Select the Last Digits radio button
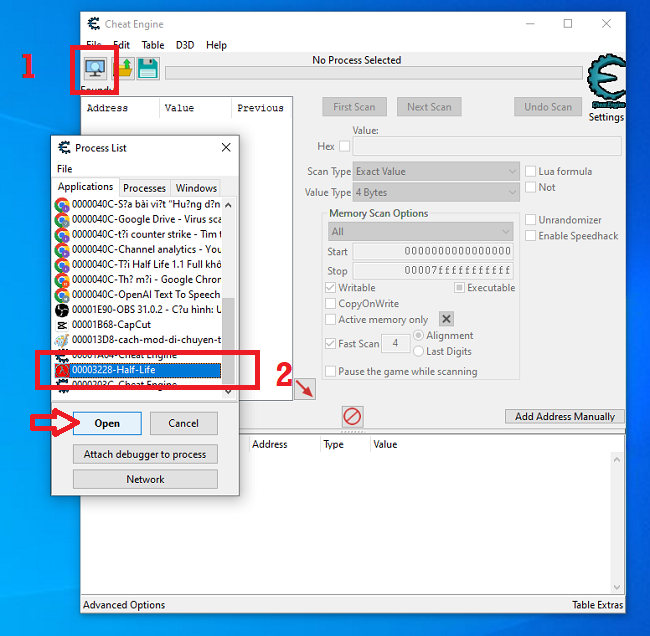 (x=418, y=351)
